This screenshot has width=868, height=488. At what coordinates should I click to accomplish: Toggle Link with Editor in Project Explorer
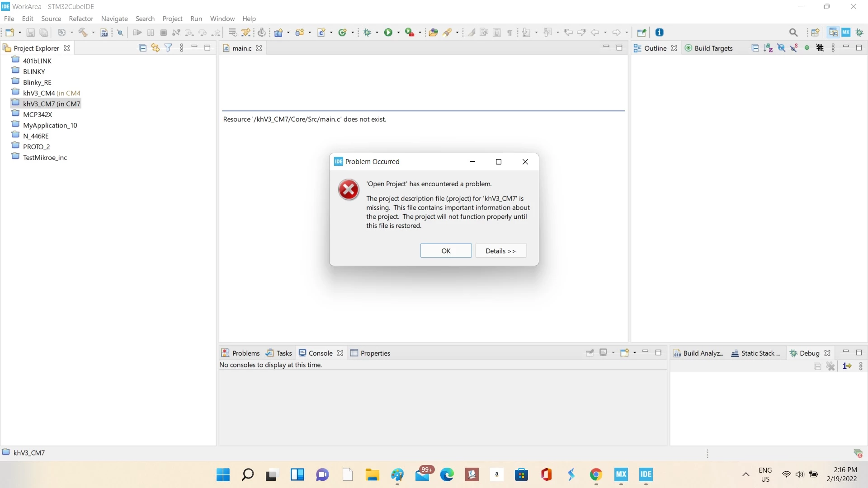[x=156, y=48]
